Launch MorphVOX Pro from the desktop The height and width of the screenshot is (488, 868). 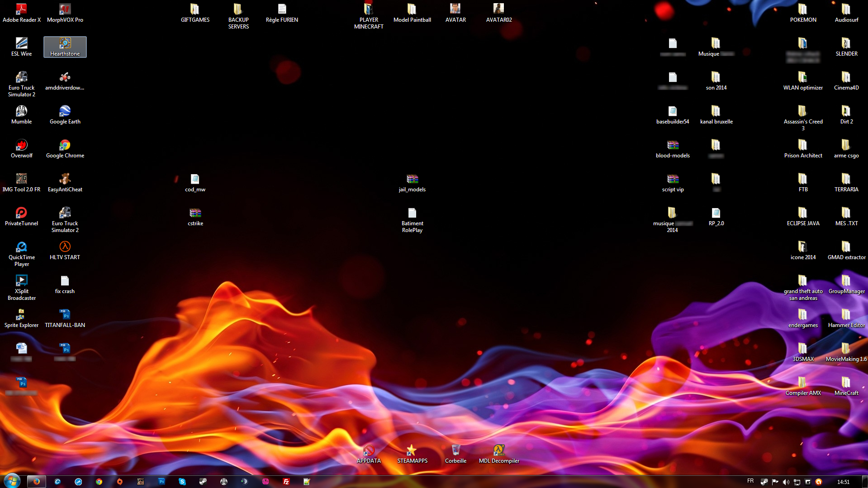(x=65, y=13)
